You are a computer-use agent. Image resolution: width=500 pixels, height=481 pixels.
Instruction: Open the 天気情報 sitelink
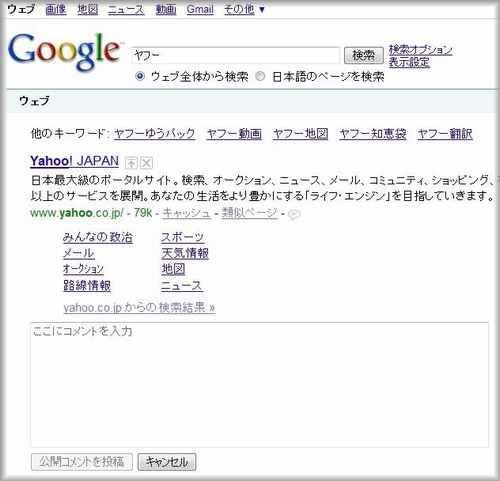pyautogui.click(x=185, y=253)
